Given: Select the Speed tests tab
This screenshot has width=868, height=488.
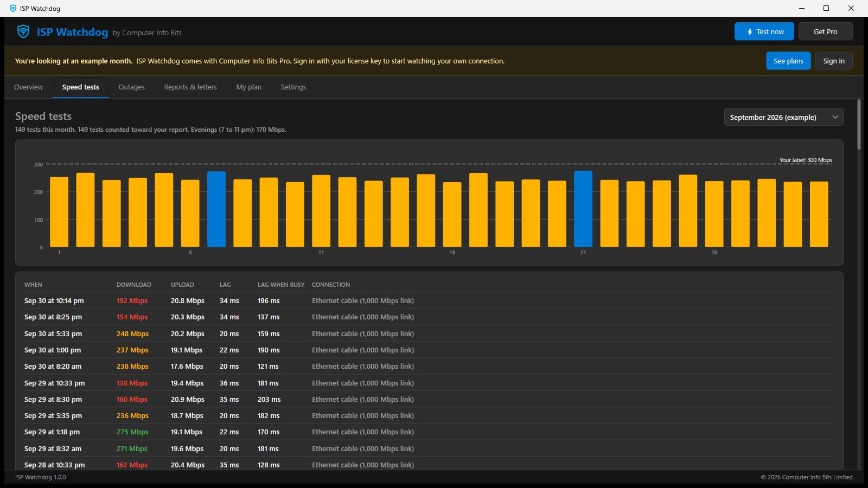Looking at the screenshot, I should coord(80,87).
